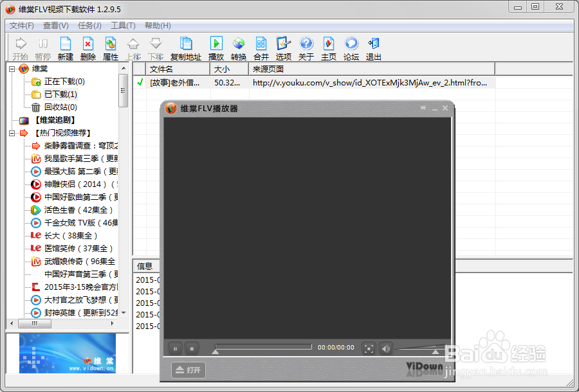Open 医馆笑传（37集全） item
Screen dimensions: 579x392
coord(72,249)
